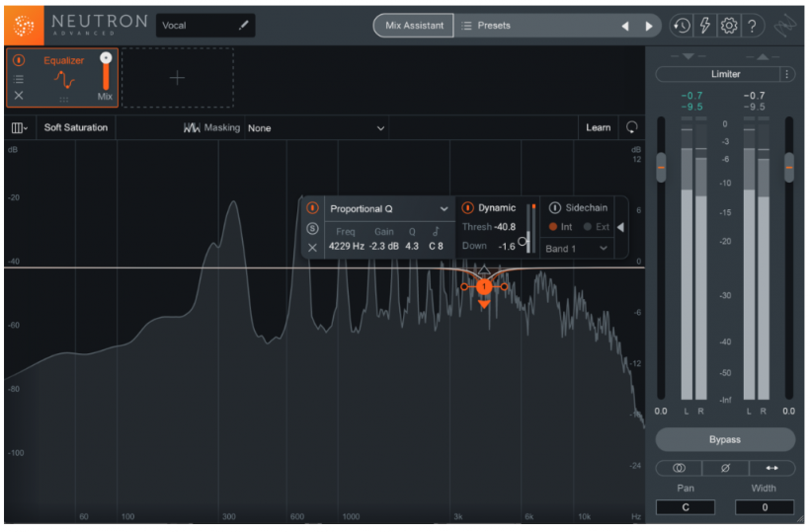
Task: Click the up triangle above node 1
Action: click(x=484, y=269)
